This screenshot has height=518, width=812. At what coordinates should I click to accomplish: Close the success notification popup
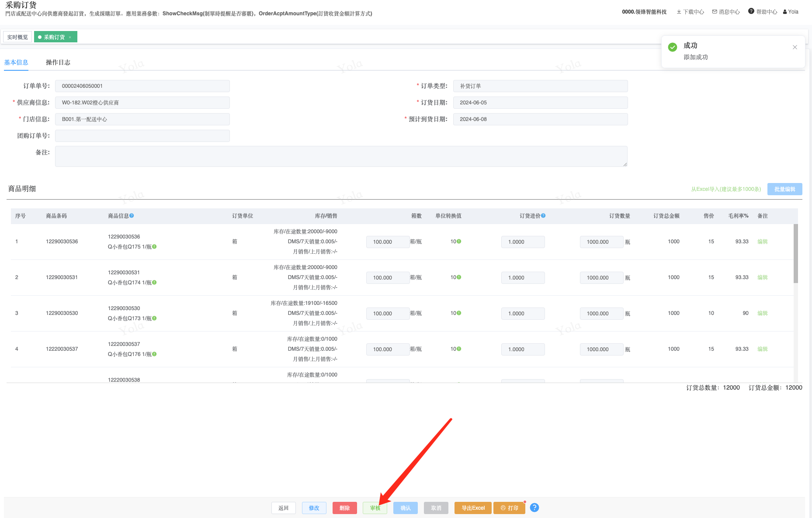[x=795, y=47]
